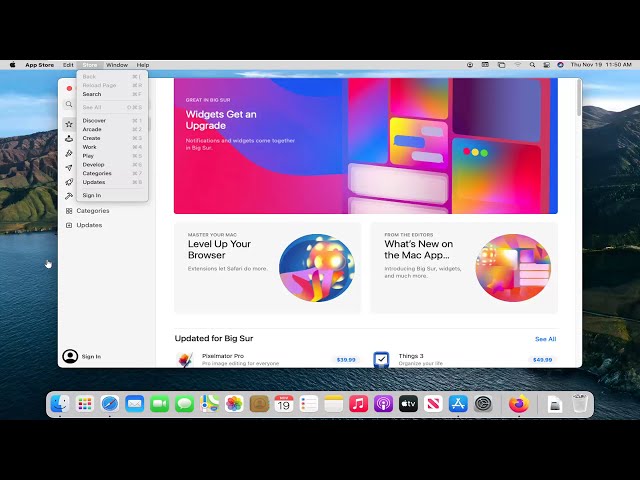Click the Siri icon in menu bar

point(560,65)
